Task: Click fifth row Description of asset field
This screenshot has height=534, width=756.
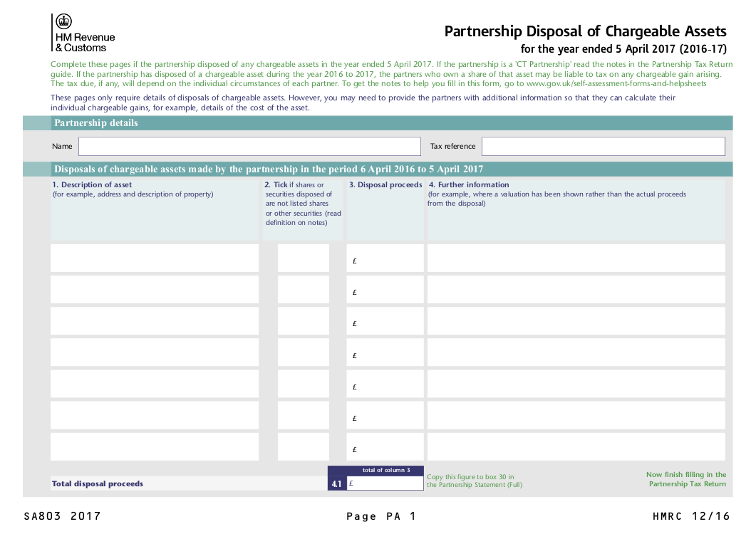Action: [155, 384]
